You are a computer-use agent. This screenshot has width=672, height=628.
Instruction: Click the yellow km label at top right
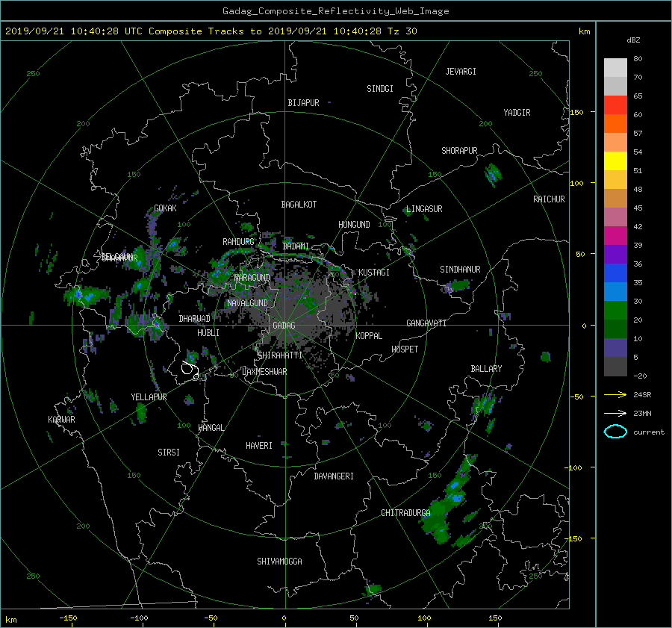[x=584, y=31]
